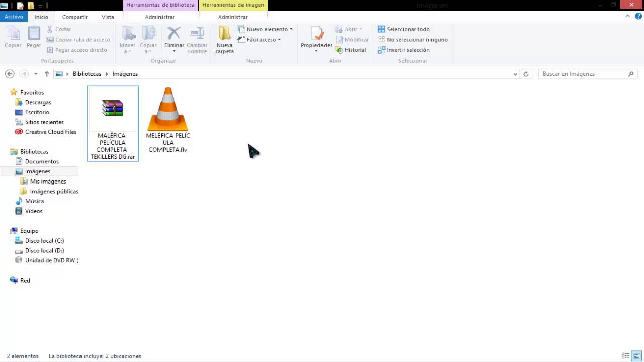The image size is (644, 362).
Task: Open the Archivo menu
Action: (14, 17)
